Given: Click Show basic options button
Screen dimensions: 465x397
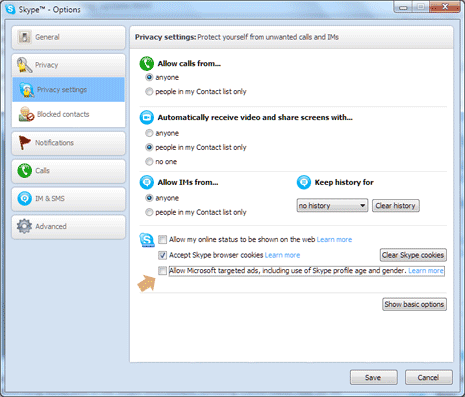Looking at the screenshot, I should coord(414,304).
